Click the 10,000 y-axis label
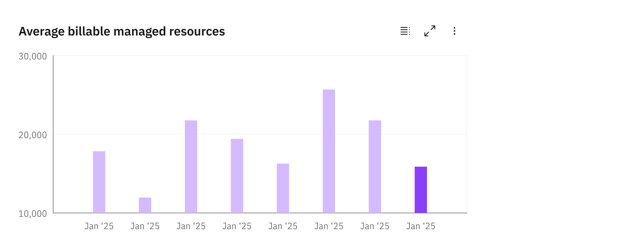The width and height of the screenshot is (644, 250). pos(33,214)
